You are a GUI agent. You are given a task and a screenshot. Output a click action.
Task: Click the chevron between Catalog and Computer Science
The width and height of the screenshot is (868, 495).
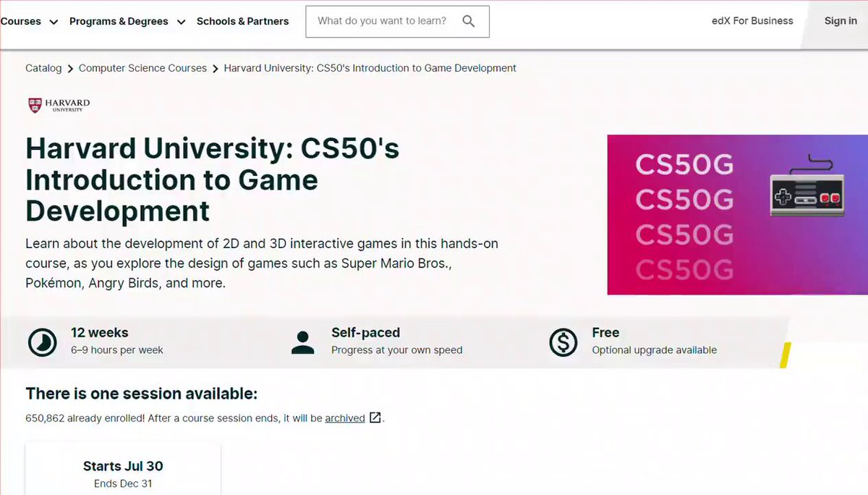[x=70, y=69]
